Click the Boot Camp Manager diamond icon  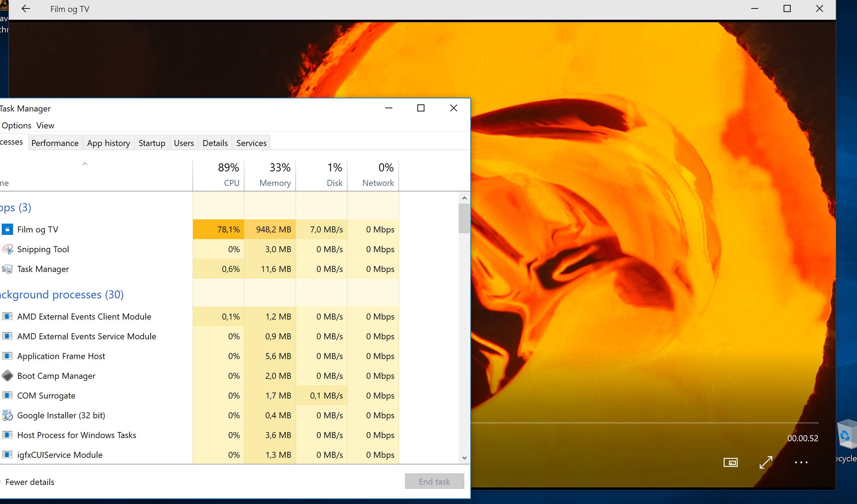coord(7,376)
